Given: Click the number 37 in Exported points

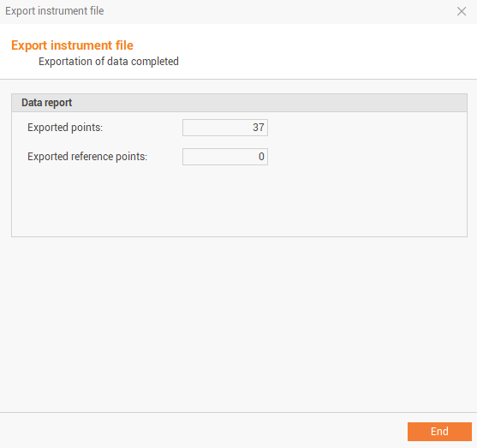Looking at the screenshot, I should (259, 128).
